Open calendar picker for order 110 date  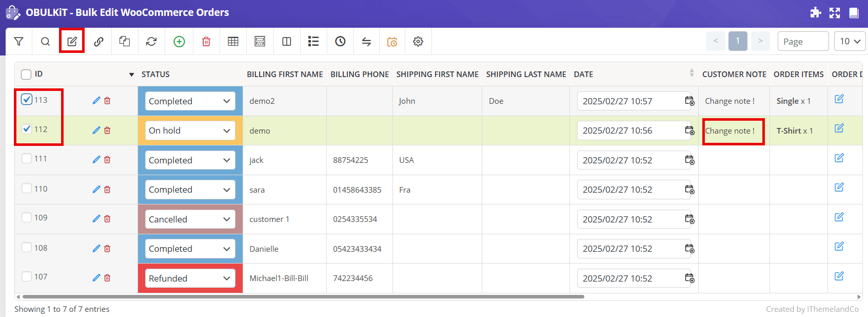(x=689, y=190)
